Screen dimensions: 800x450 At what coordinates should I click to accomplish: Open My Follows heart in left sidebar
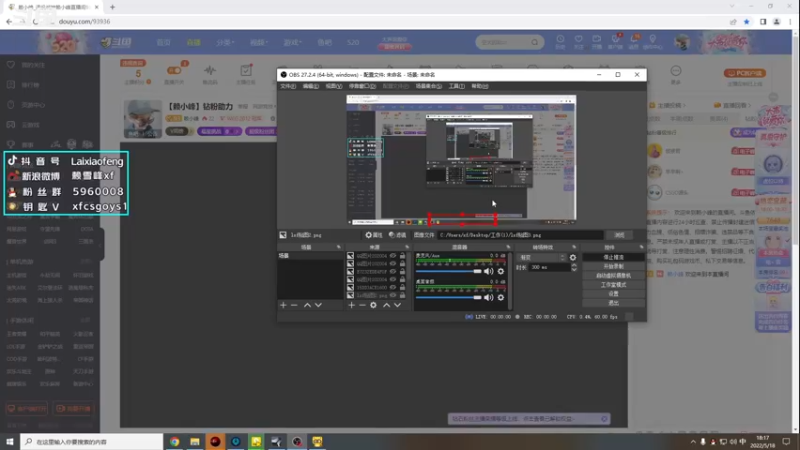11,65
